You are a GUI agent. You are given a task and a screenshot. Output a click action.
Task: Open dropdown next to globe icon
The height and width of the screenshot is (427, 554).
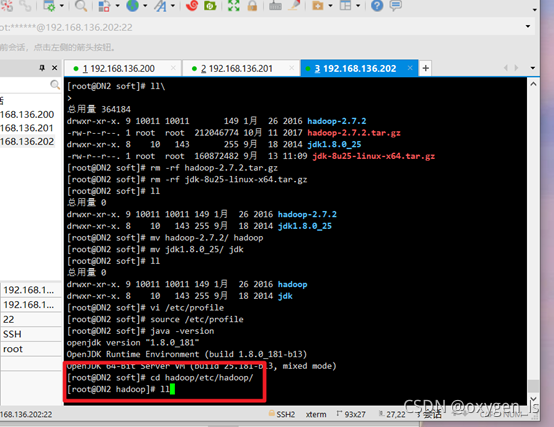tap(145, 6)
